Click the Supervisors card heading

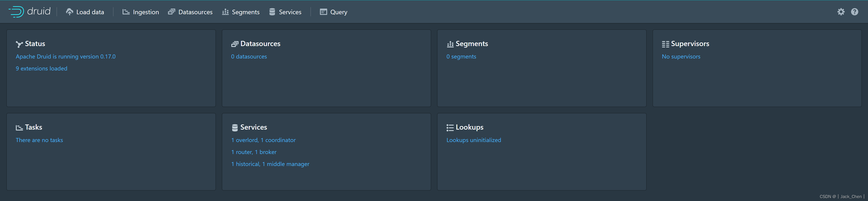tap(690, 44)
